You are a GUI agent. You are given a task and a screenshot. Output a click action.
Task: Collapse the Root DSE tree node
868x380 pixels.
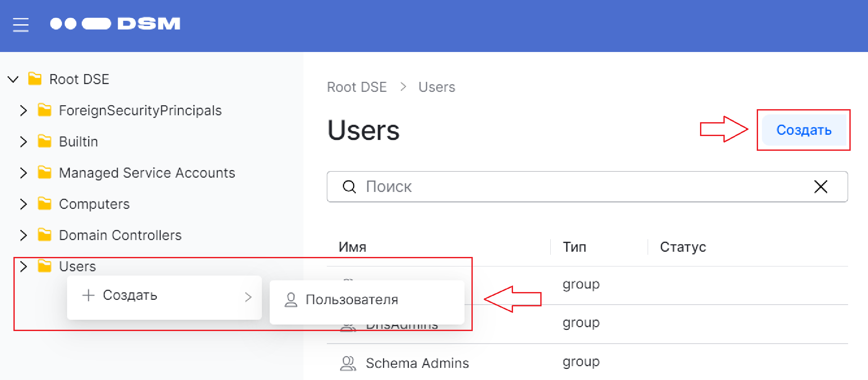tap(13, 79)
